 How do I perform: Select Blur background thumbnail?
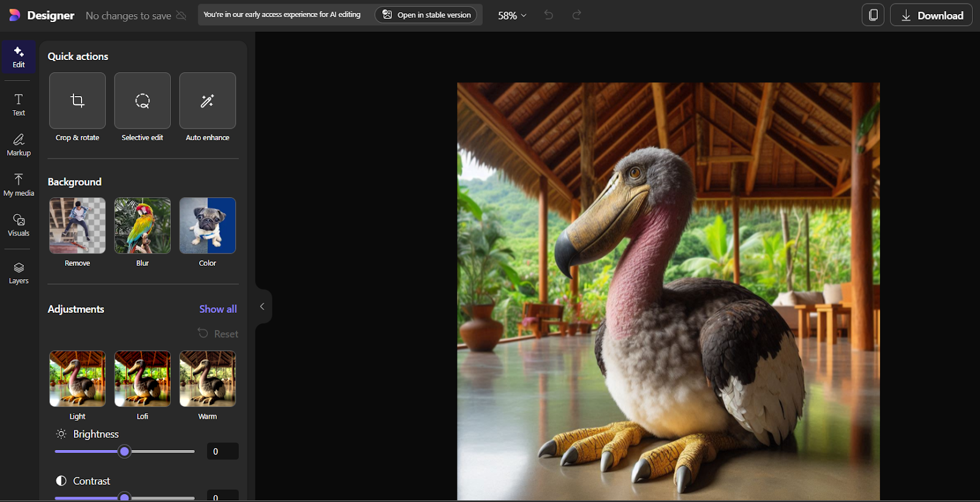click(x=142, y=225)
